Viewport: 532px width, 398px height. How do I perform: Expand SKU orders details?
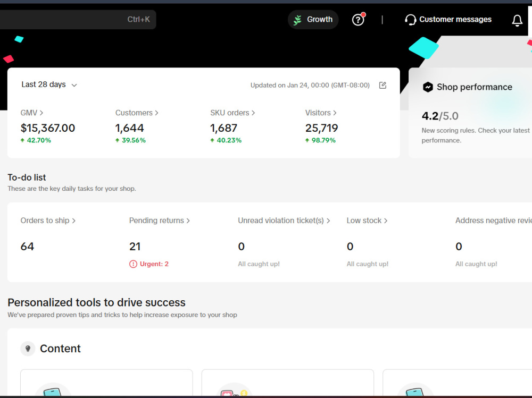pyautogui.click(x=232, y=113)
